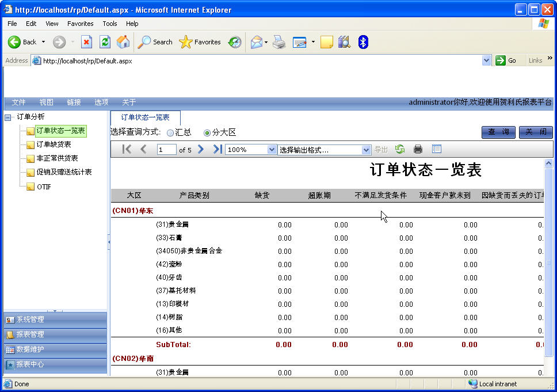Open the IE Search pane
Image resolution: width=557 pixels, height=392 pixels.
[155, 42]
